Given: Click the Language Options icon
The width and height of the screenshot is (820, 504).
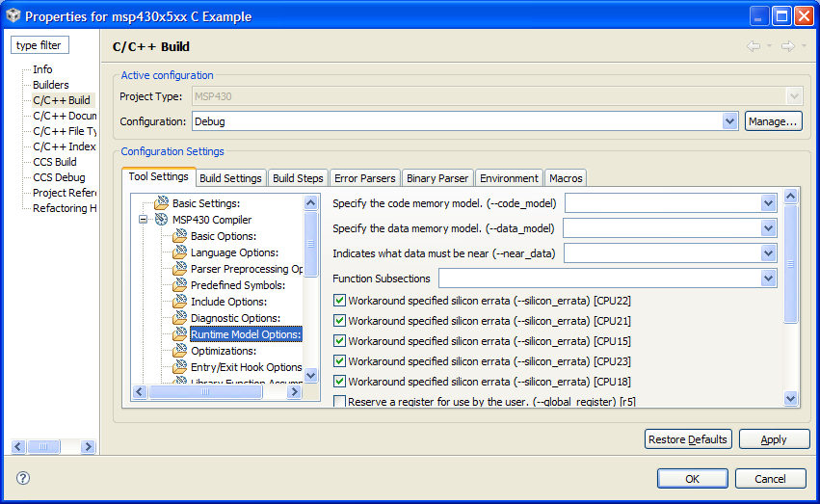Looking at the screenshot, I should tap(180, 252).
